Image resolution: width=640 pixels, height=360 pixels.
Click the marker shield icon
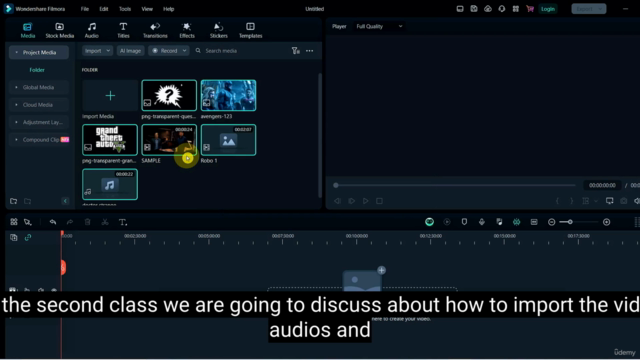coord(464,222)
